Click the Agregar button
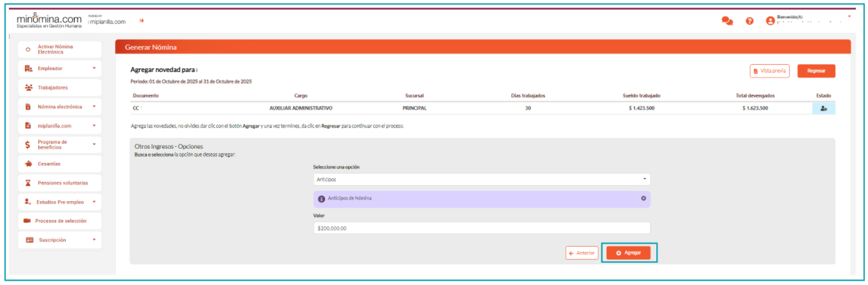Screen dimensions: 868x285 (628, 253)
